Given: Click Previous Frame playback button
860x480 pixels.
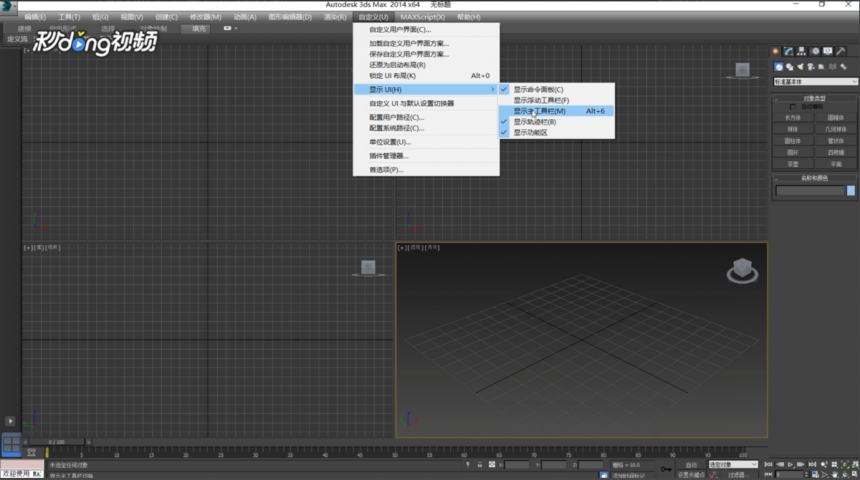Looking at the screenshot, I should (x=780, y=465).
